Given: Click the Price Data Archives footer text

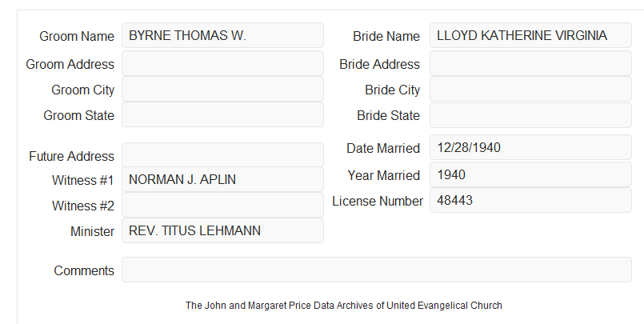Looking at the screenshot, I should pyautogui.click(x=343, y=306).
